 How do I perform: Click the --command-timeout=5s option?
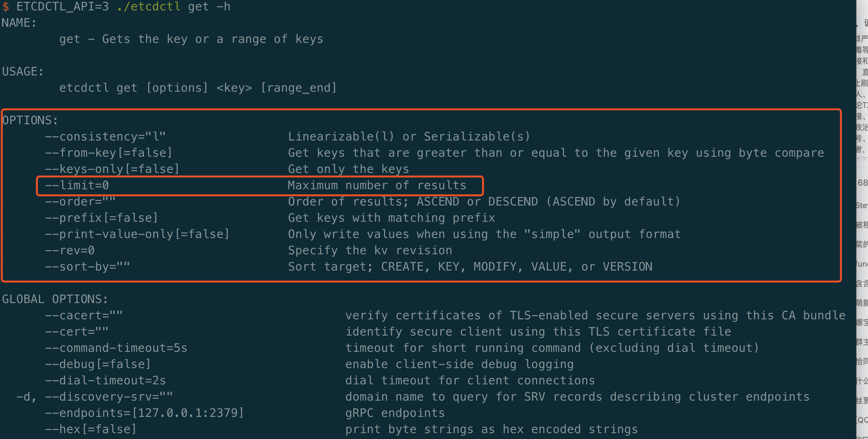(116, 348)
